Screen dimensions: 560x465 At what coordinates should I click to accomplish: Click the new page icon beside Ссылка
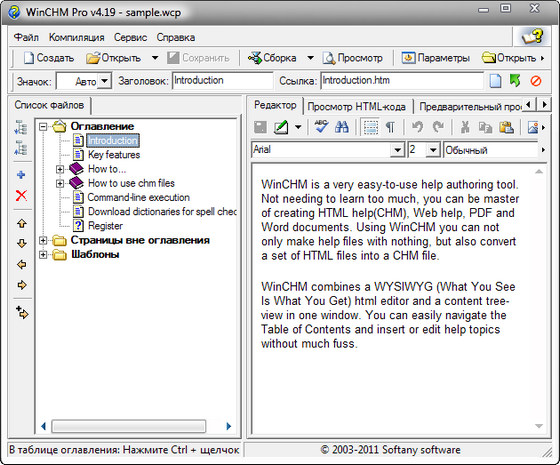tap(495, 81)
